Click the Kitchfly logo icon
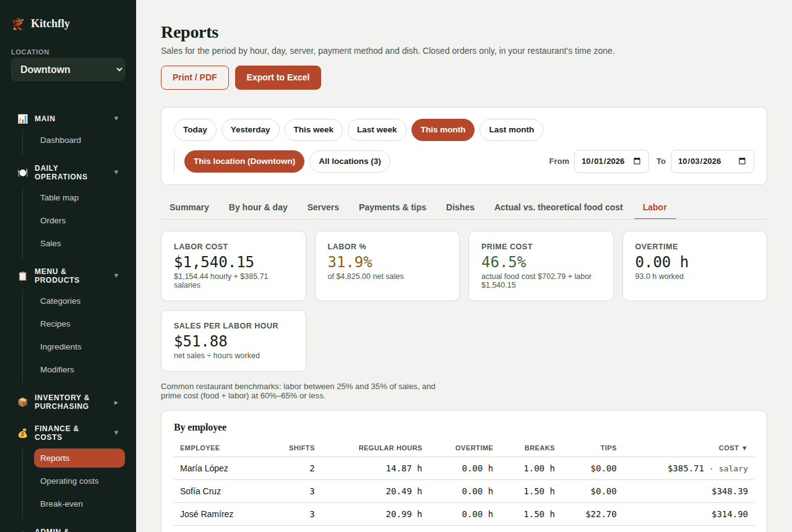792x532 pixels. tap(18, 24)
